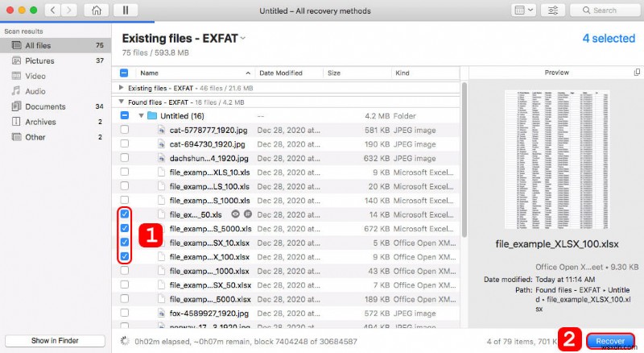Uncheck the file_ex..._50.xls checkbox
The width and height of the screenshot is (644, 353).
coord(125,214)
